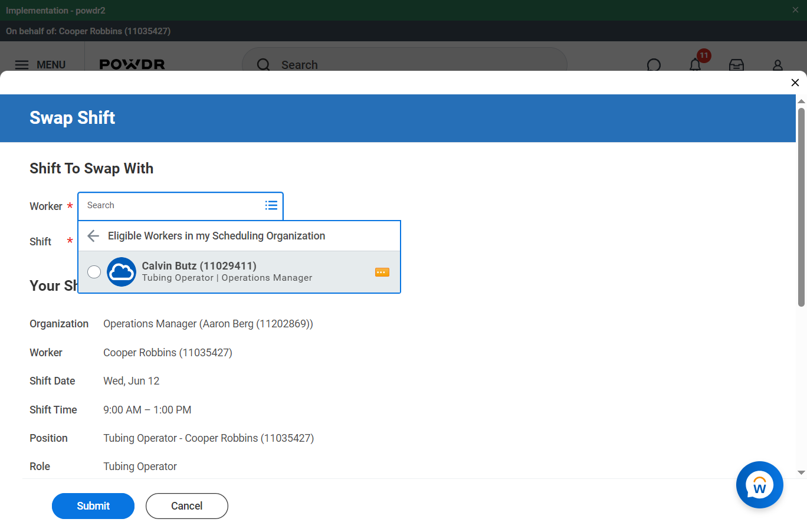Click the POWDR logo
The image size is (807, 532).
click(132, 64)
